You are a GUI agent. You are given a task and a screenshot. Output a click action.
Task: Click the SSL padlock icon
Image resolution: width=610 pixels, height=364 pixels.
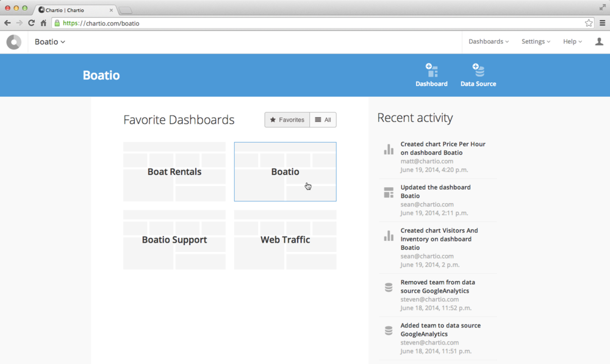pos(57,23)
